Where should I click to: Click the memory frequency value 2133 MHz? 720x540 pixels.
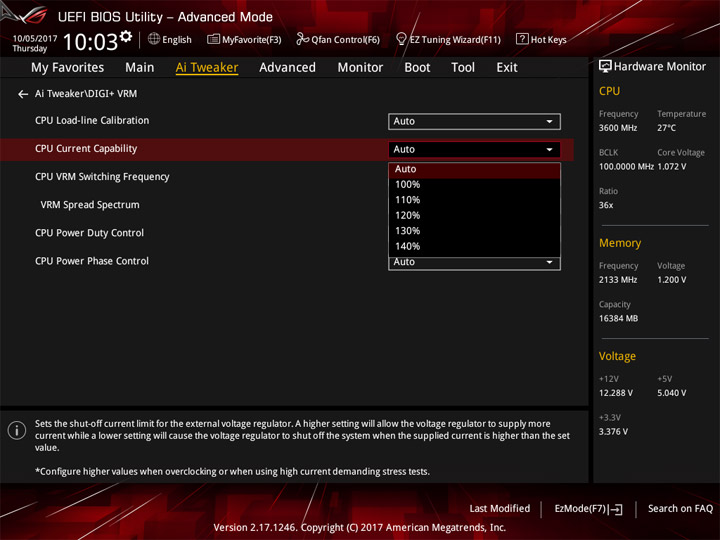coord(618,279)
